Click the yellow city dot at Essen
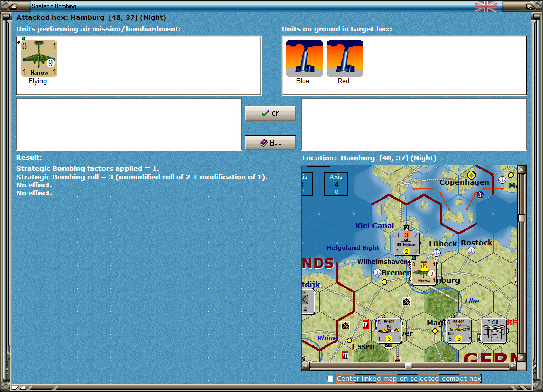 349,340
